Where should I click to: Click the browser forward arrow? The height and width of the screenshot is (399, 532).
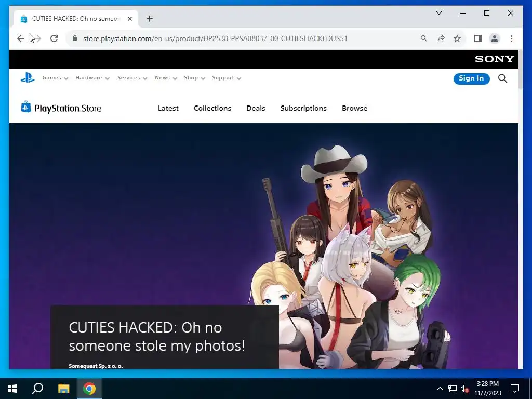click(x=37, y=38)
